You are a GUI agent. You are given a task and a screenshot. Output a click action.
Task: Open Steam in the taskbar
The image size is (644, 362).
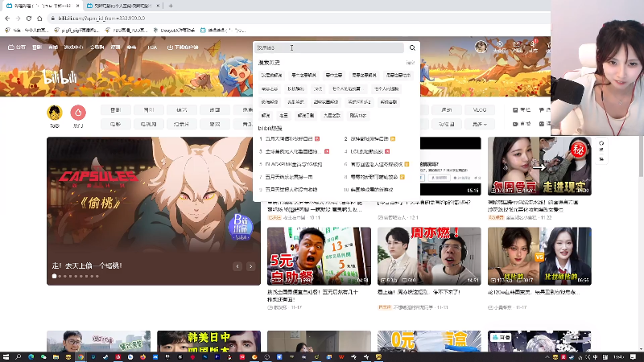click(105, 357)
